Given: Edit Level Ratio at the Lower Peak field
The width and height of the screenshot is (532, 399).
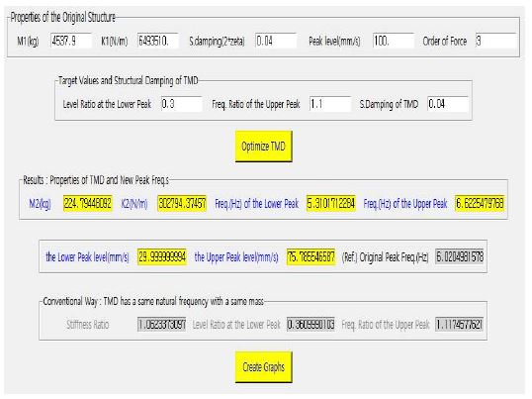Looking at the screenshot, I should point(182,104).
